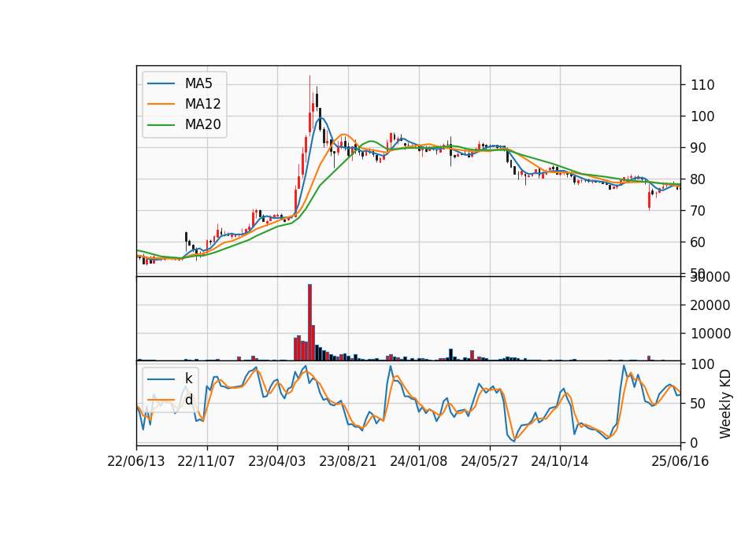Click the 22/06/13 date tick label
Viewport: 756px width, 543px height.
(x=136, y=462)
